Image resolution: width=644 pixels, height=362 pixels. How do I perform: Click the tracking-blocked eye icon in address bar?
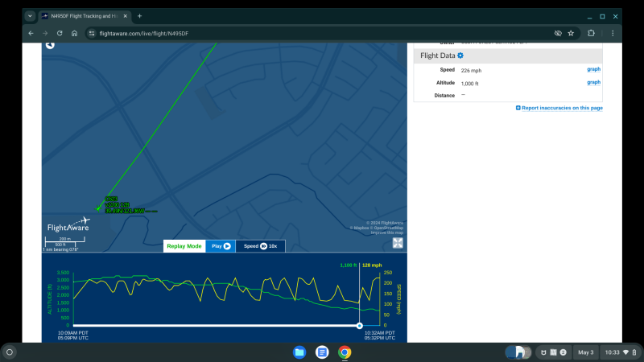click(557, 33)
